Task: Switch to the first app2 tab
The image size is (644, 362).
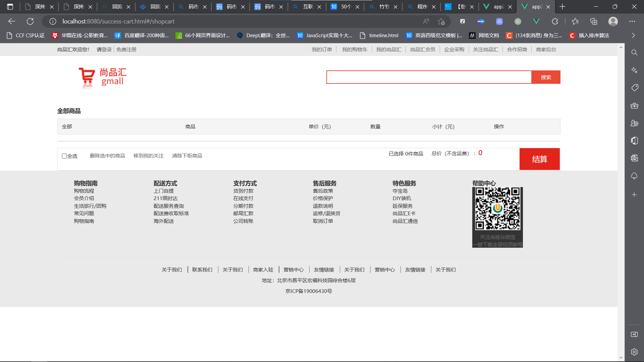Action: [498, 7]
